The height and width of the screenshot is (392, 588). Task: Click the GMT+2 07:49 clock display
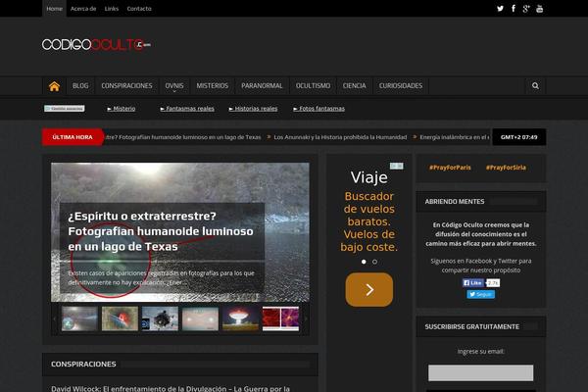(519, 137)
